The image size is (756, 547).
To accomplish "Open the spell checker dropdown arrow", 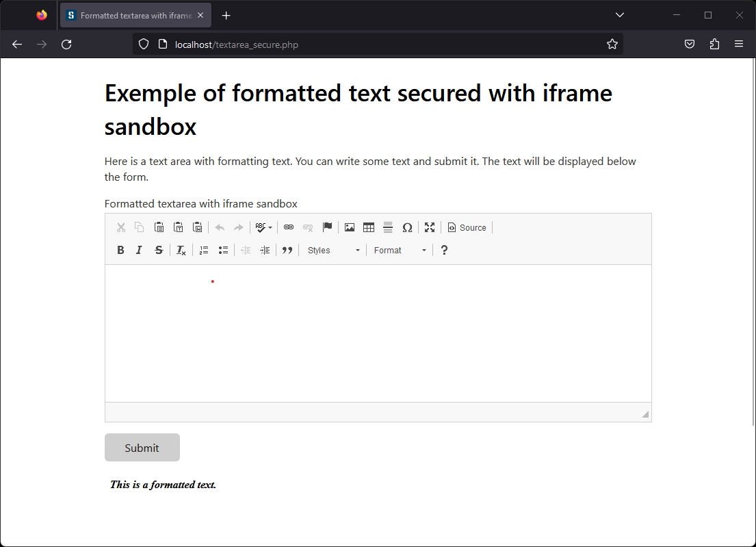I will (x=270, y=228).
